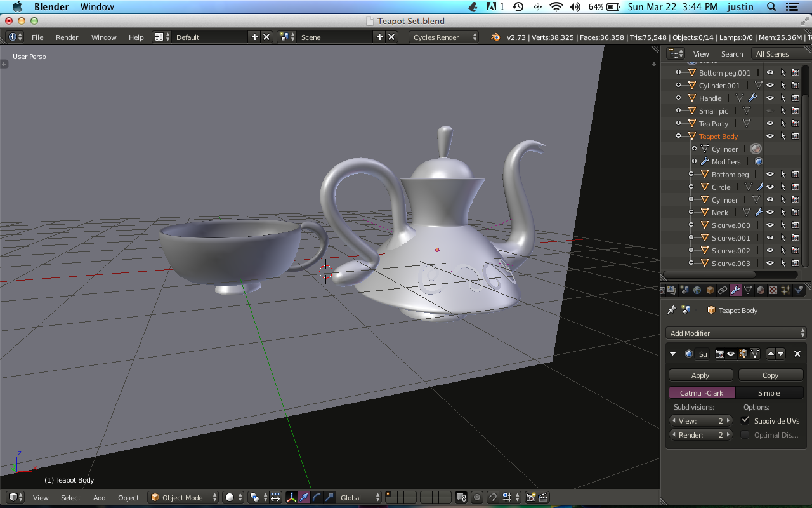The width and height of the screenshot is (812, 508).
Task: Increase the View subdivisions value
Action: (729, 420)
